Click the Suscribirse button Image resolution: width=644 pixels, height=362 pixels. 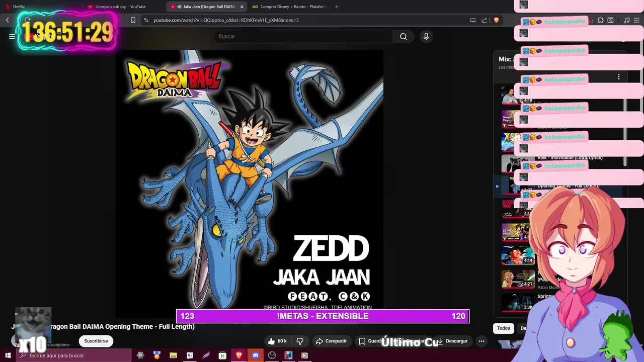pos(96,341)
